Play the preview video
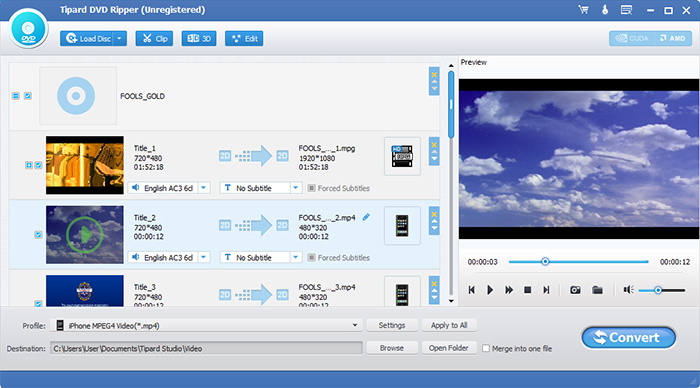 490,290
